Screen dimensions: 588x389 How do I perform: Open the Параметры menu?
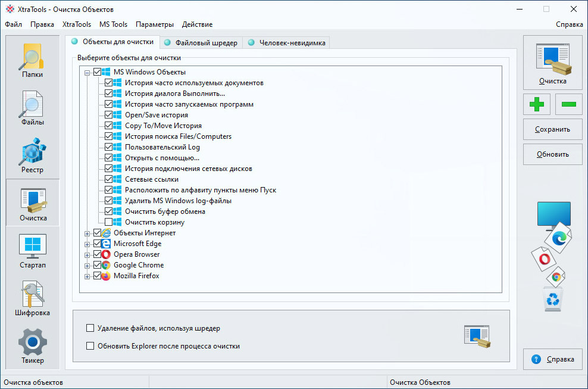point(155,24)
